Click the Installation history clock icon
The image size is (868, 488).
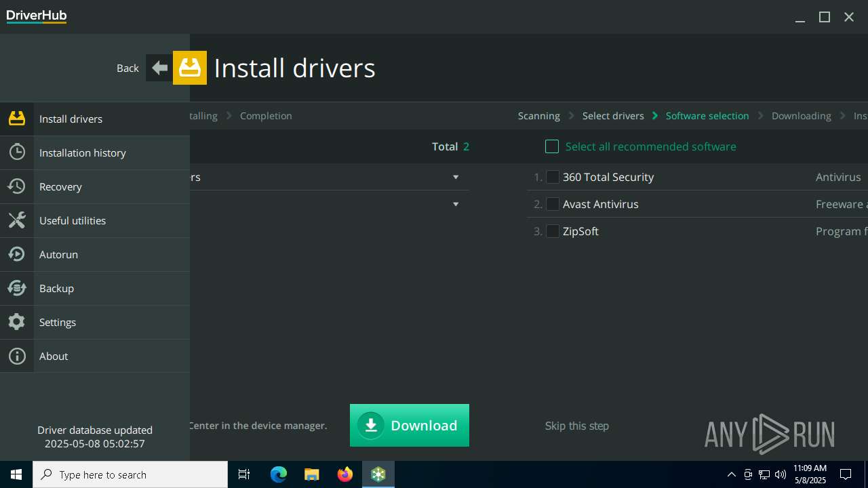coord(17,152)
